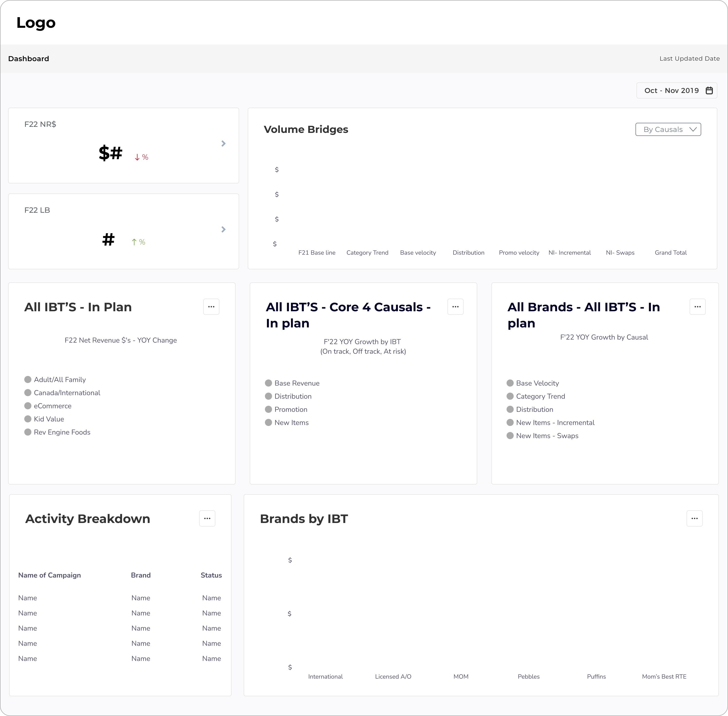The height and width of the screenshot is (716, 728).
Task: Sort by the Status column header
Action: 211,575
